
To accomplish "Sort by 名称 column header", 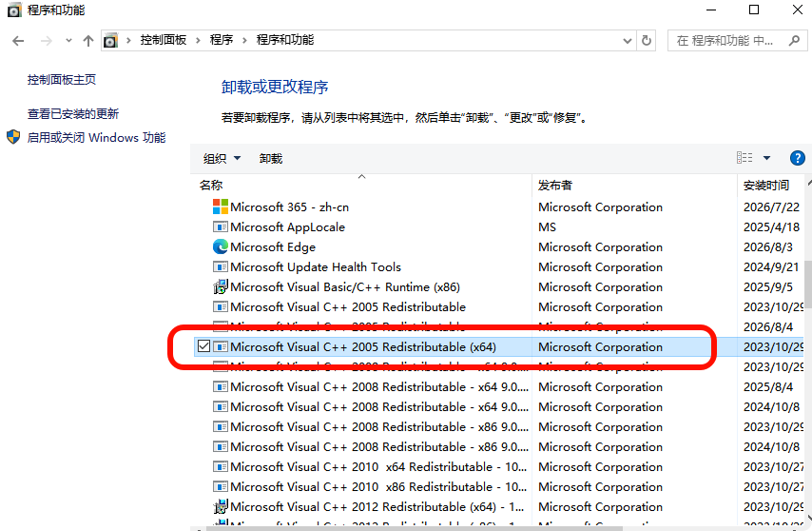I will coord(211,185).
